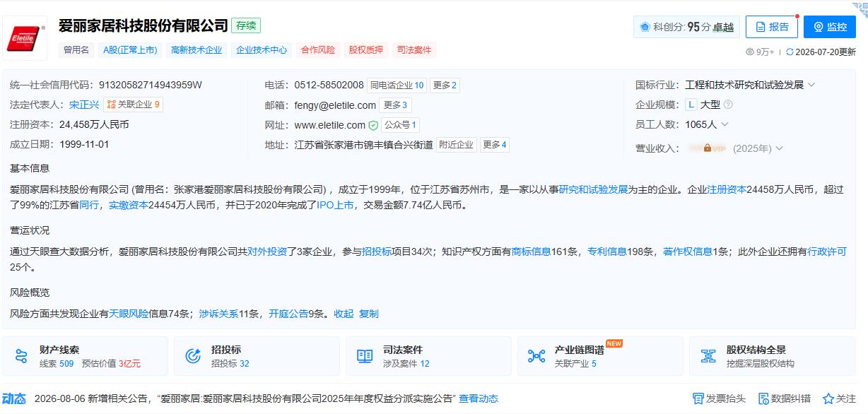Select the A股(正常上市) tag
868x414 pixels.
click(129, 50)
